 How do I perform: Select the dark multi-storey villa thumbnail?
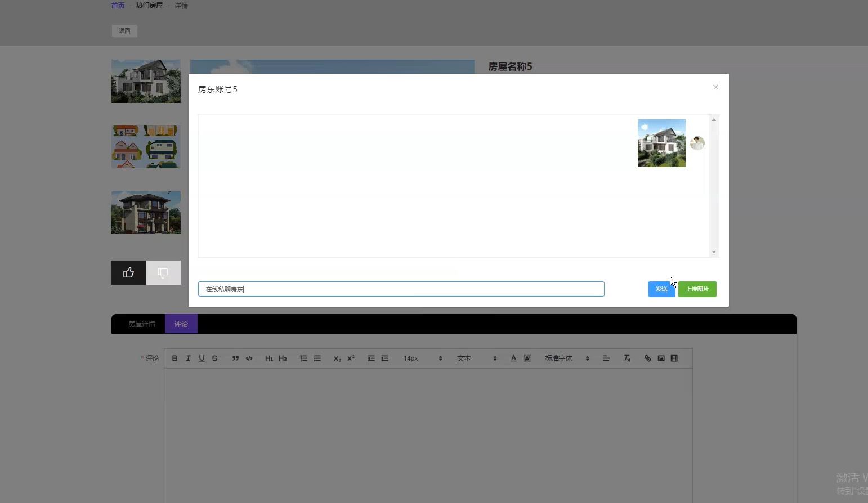[x=146, y=213]
